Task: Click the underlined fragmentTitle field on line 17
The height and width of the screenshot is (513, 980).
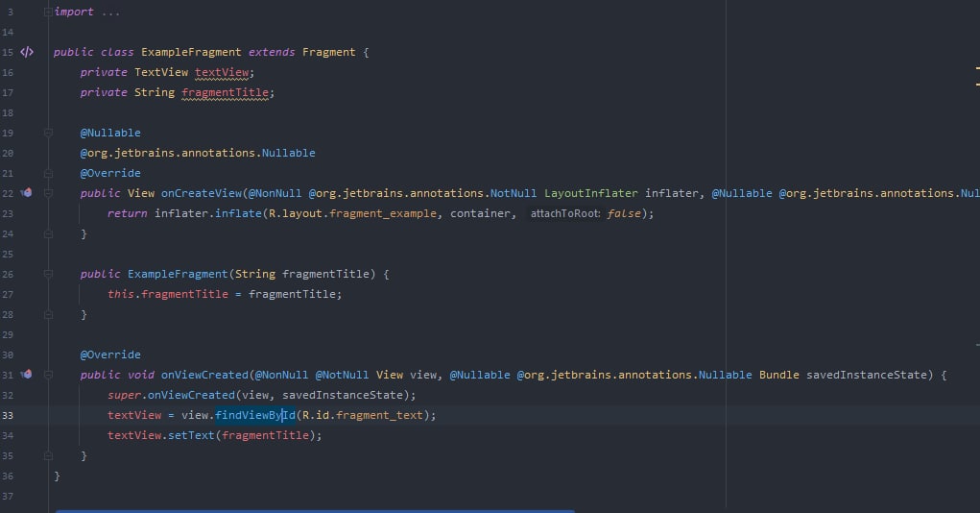Action: tap(225, 92)
